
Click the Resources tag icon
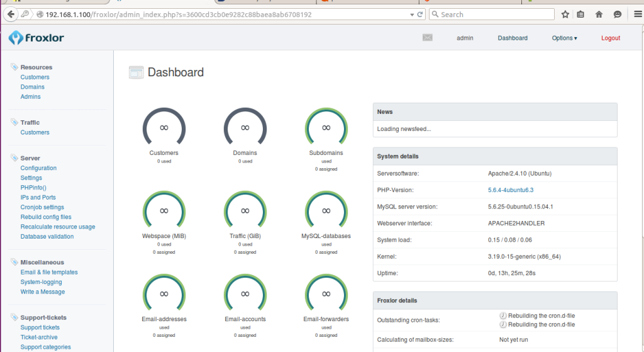tap(14, 67)
